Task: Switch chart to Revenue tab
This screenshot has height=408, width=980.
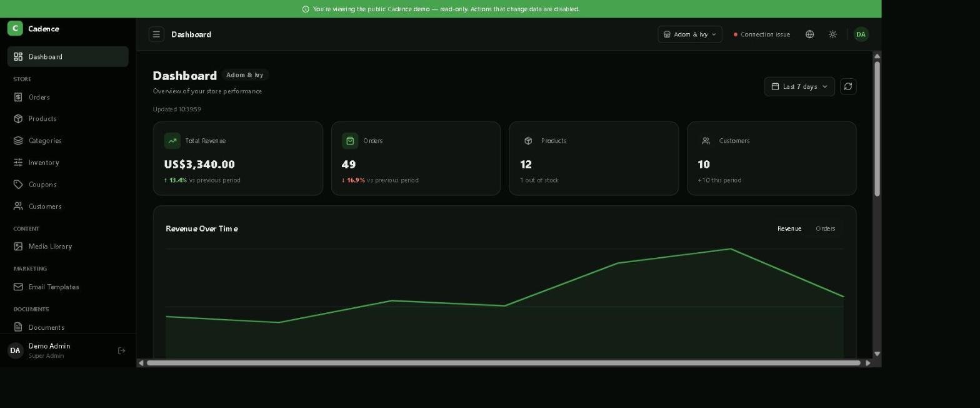Action: [789, 228]
